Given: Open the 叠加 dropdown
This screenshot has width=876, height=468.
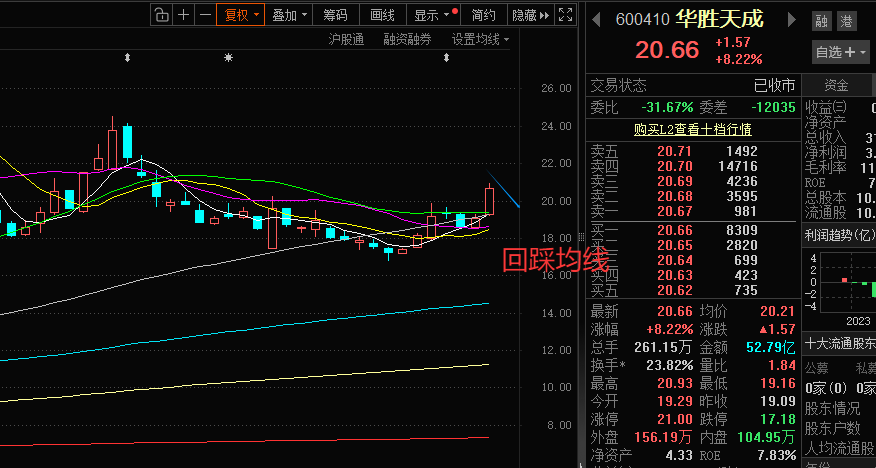Looking at the screenshot, I should [x=289, y=15].
